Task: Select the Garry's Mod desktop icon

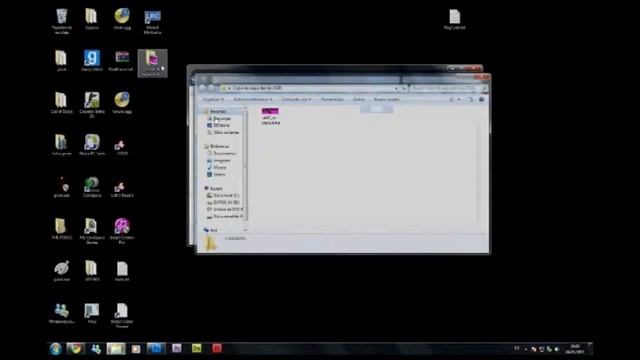Action: click(x=92, y=61)
